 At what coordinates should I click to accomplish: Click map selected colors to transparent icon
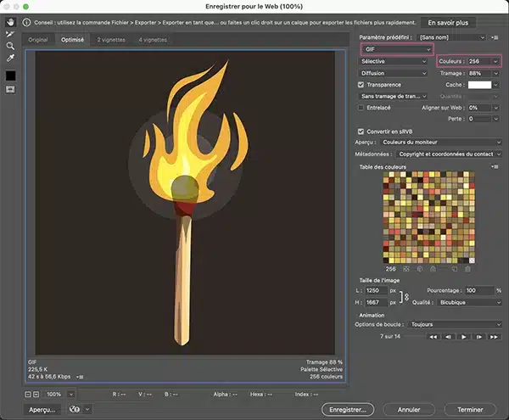406,269
